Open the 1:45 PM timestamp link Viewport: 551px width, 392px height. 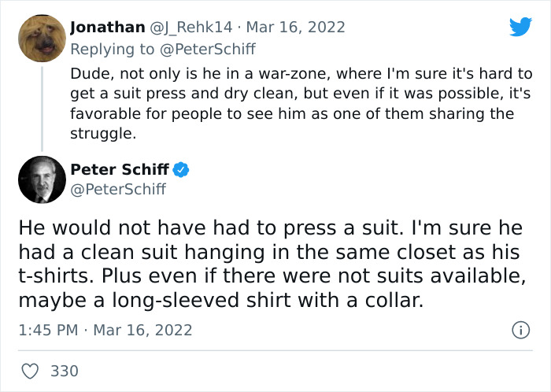pyautogui.click(x=49, y=331)
